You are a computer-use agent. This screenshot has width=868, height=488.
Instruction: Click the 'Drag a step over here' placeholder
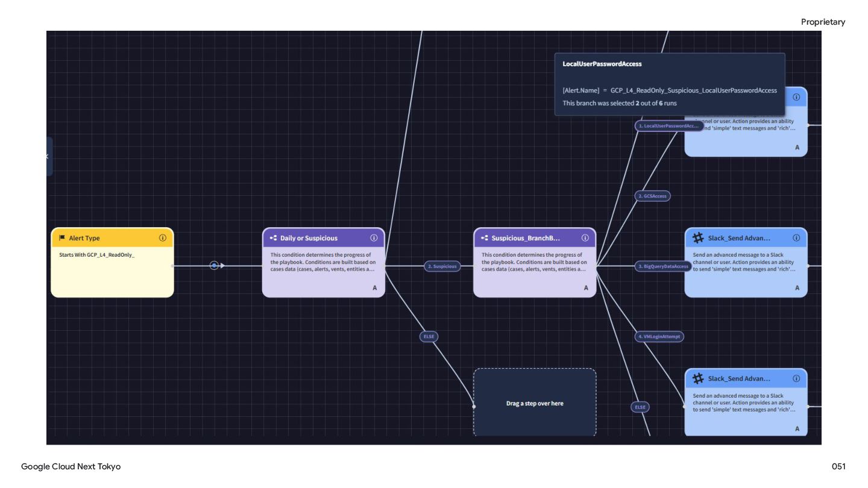tap(535, 403)
